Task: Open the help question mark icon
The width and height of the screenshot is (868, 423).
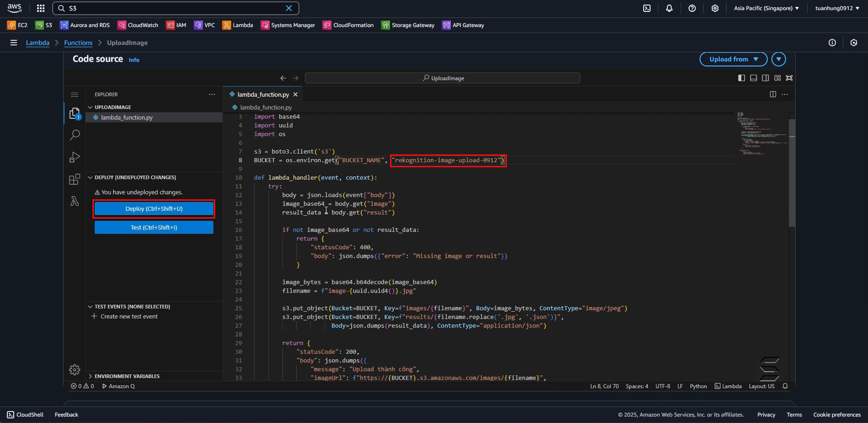Action: pos(692,8)
